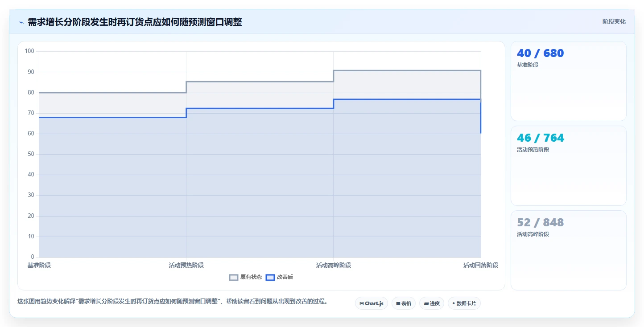Select the 数据卡片 tag chip
Image resolution: width=644 pixels, height=327 pixels.
464,303
